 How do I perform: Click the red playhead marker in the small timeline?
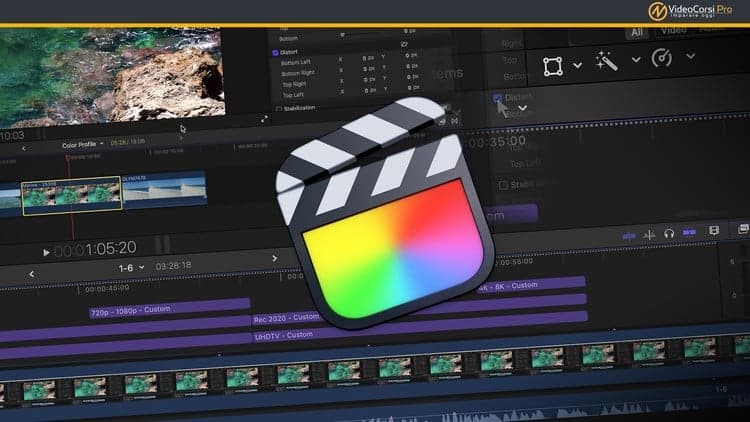(x=68, y=157)
